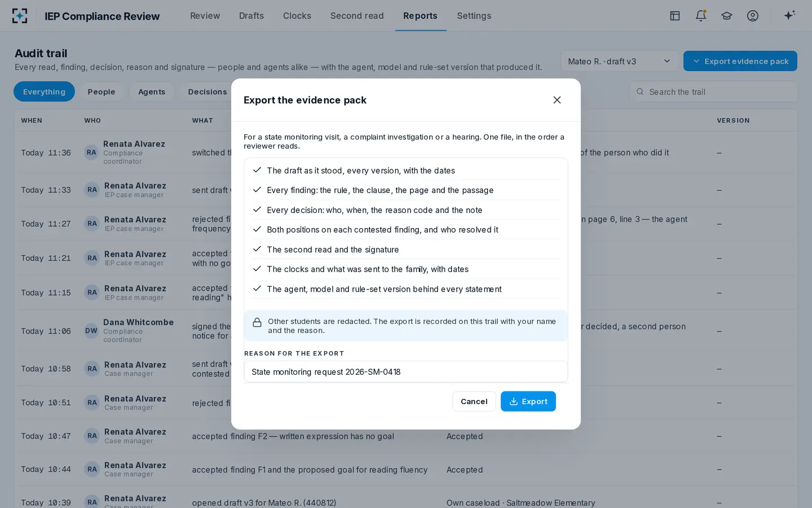
Task: Cancel the export dialog
Action: point(474,401)
